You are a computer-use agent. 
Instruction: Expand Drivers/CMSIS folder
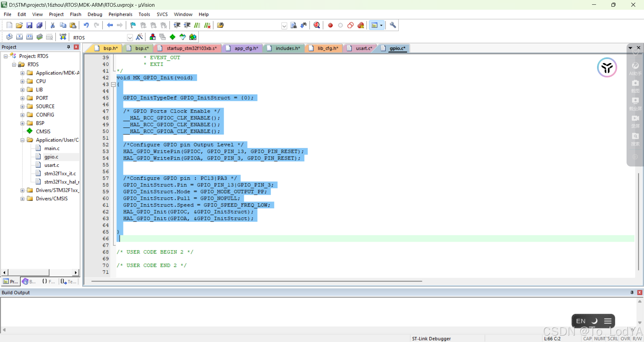click(x=22, y=198)
